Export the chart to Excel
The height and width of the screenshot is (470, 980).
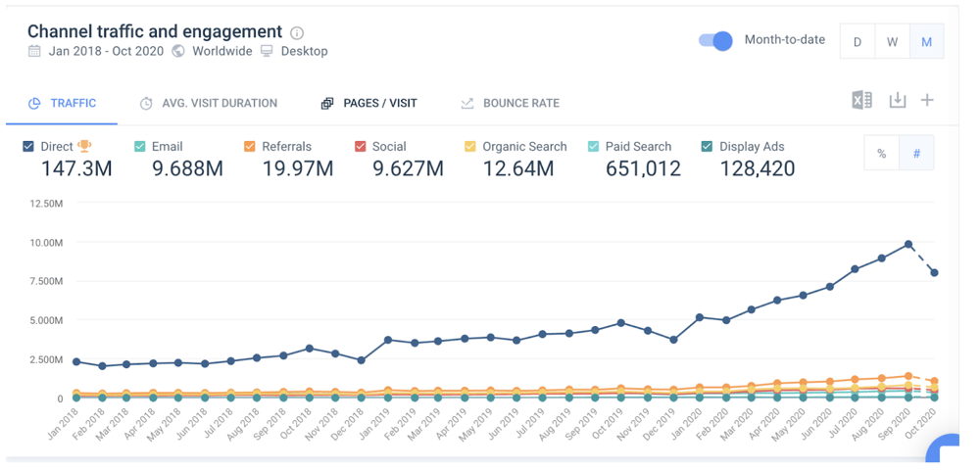tap(861, 101)
